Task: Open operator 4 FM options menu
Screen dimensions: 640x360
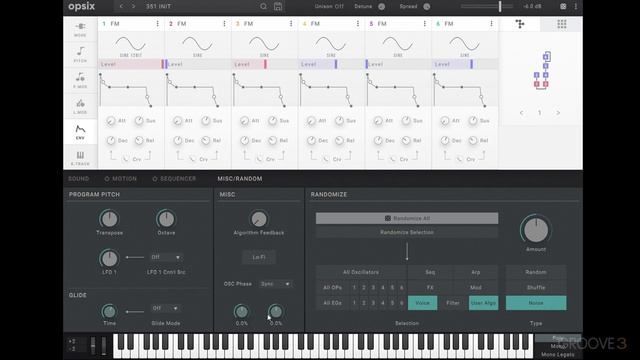Action: [x=358, y=24]
